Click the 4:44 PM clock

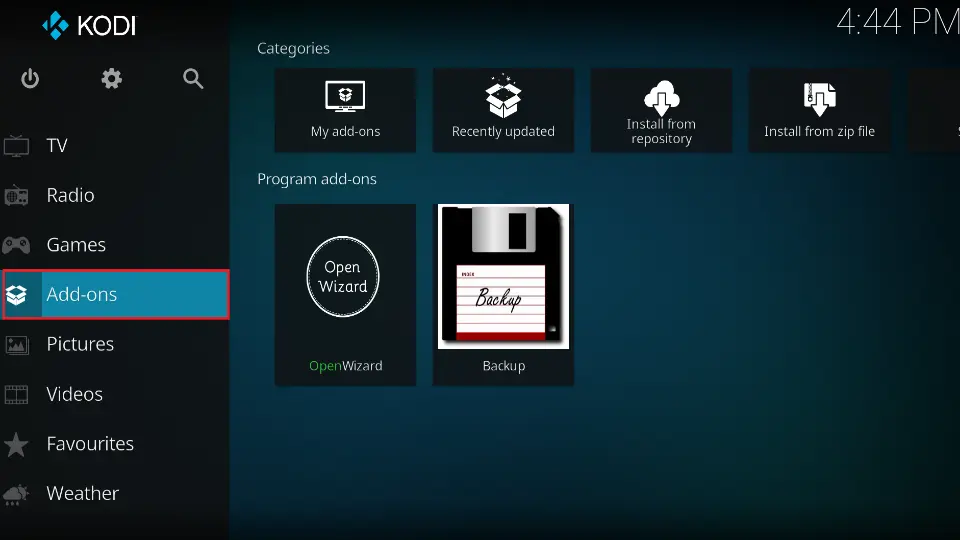pos(898,22)
